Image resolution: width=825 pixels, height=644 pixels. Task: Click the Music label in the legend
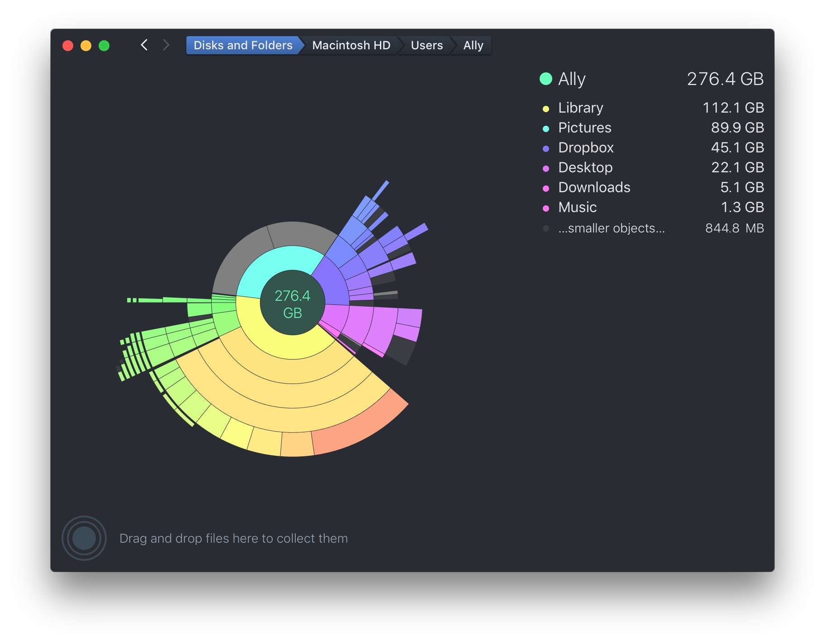(577, 208)
